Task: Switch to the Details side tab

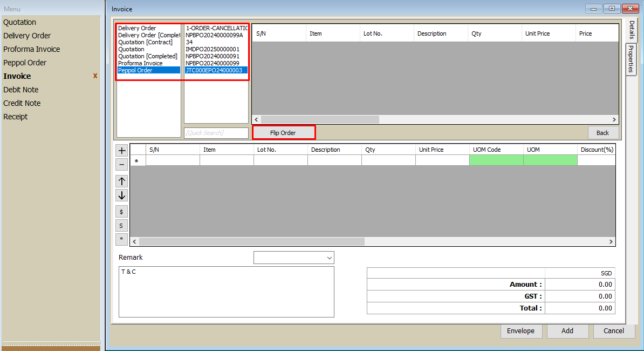Action: 631,30
